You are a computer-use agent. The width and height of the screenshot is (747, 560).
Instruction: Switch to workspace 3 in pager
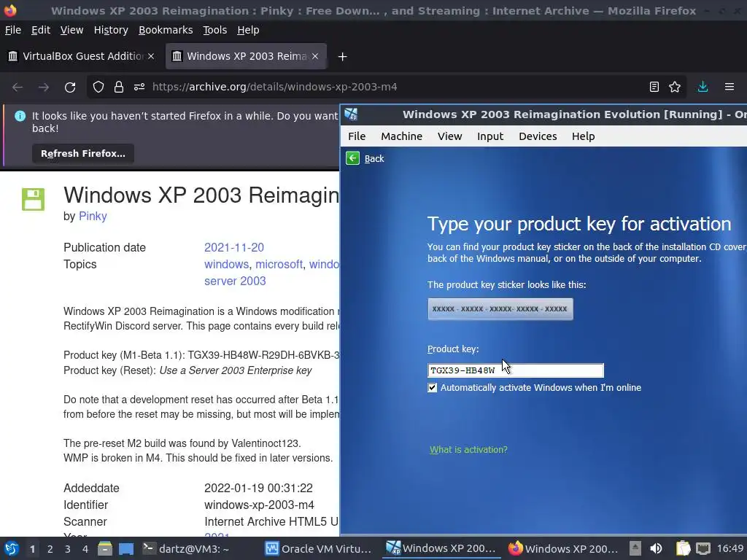coord(68,549)
